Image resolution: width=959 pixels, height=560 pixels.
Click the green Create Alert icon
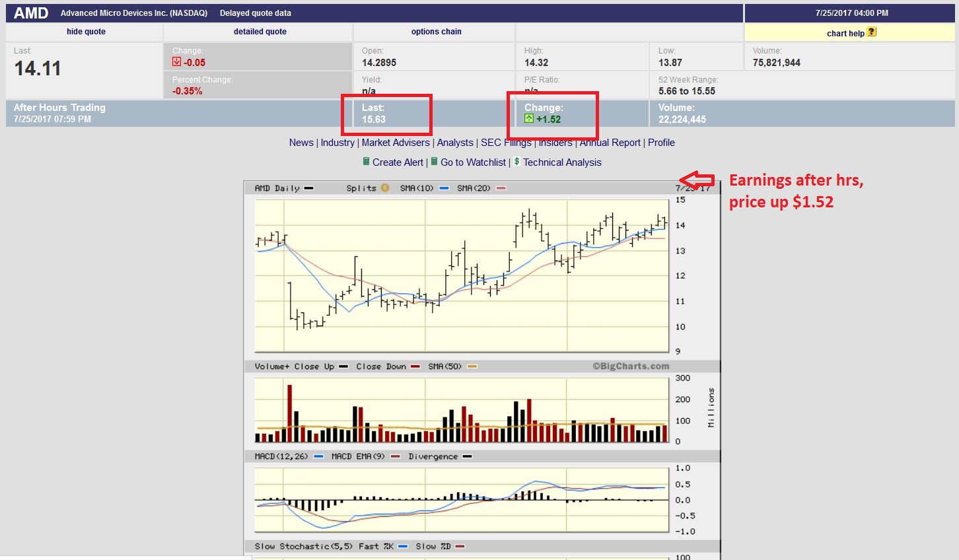[367, 162]
